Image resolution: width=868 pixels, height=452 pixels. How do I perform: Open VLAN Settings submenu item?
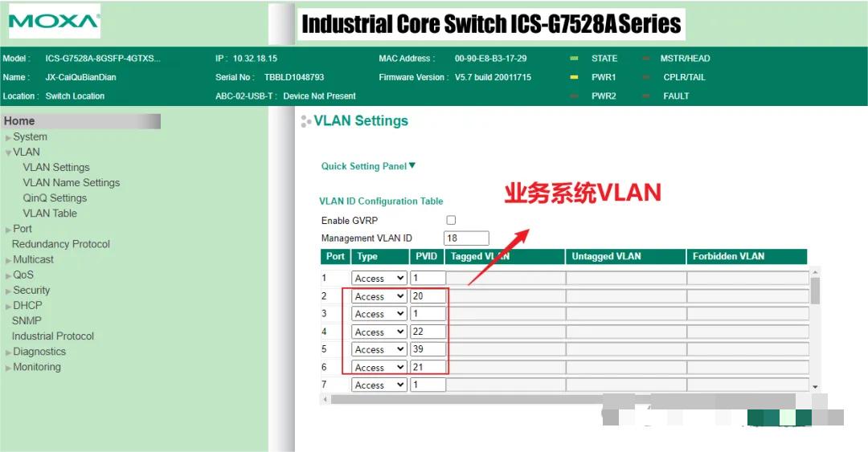tap(56, 167)
